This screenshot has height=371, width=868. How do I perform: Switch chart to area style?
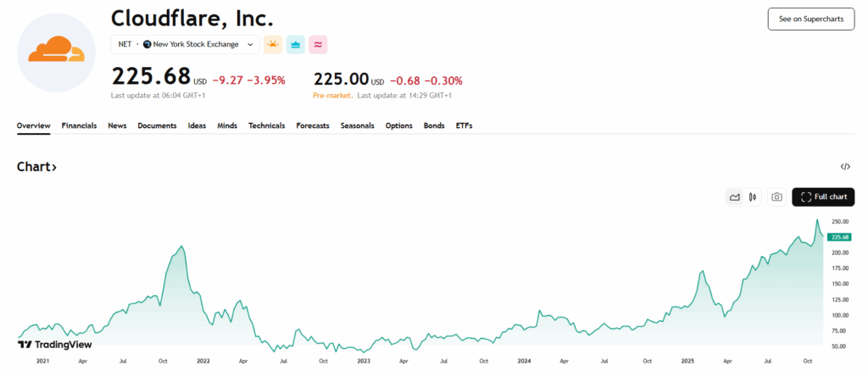735,197
